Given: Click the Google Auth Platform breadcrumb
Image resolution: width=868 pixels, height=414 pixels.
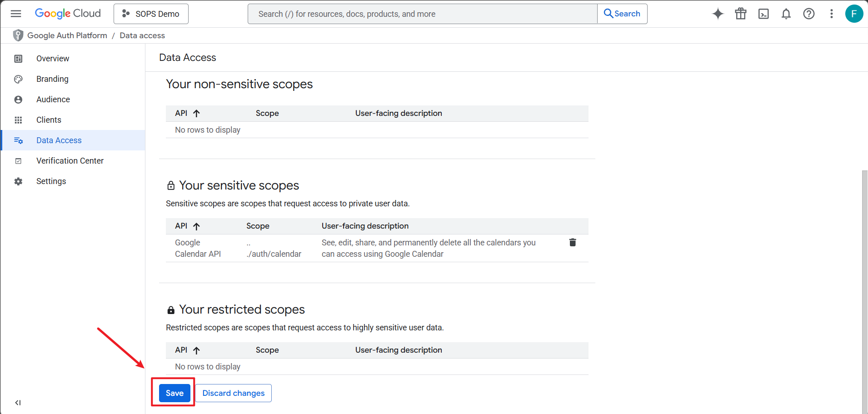Looking at the screenshot, I should [67, 35].
